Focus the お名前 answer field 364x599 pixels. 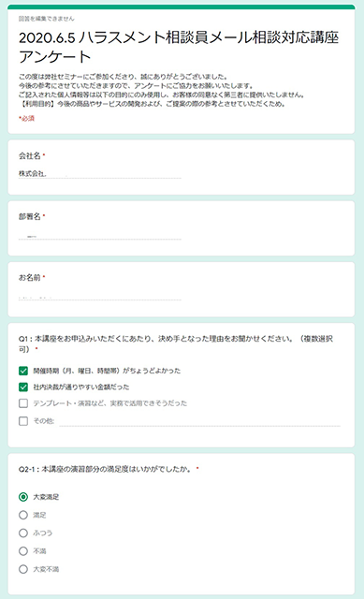coord(100,296)
